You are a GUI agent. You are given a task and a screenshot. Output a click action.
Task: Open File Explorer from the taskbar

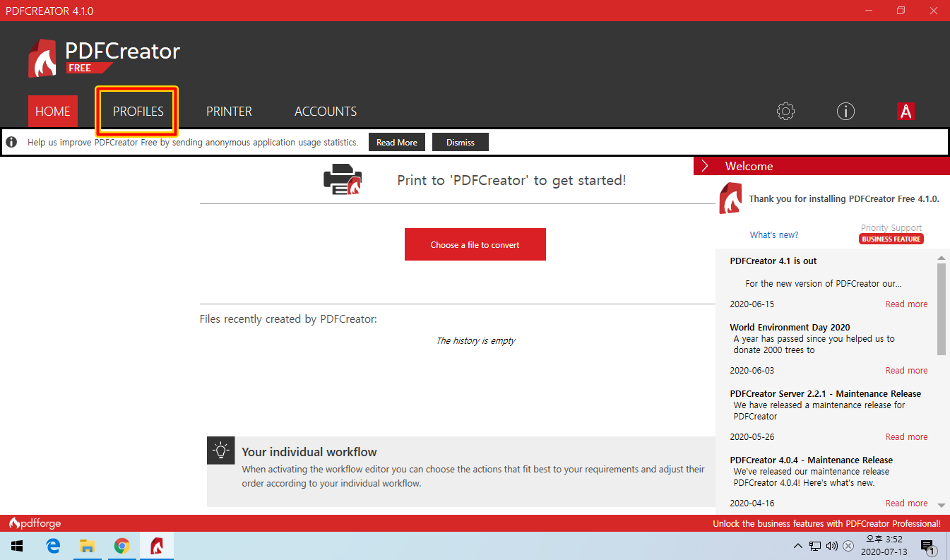87,546
